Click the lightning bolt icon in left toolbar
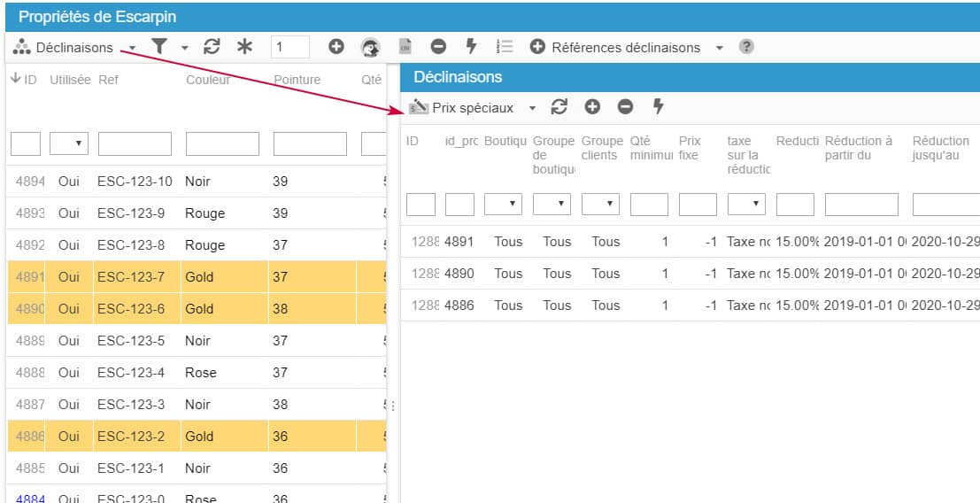 tap(471, 47)
